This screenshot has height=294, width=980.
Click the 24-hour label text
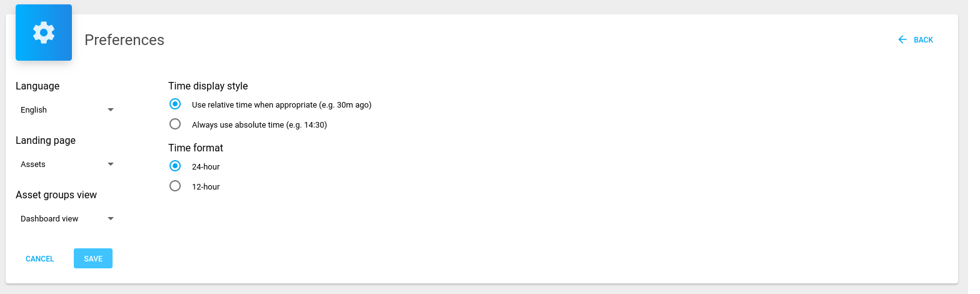pyautogui.click(x=206, y=167)
